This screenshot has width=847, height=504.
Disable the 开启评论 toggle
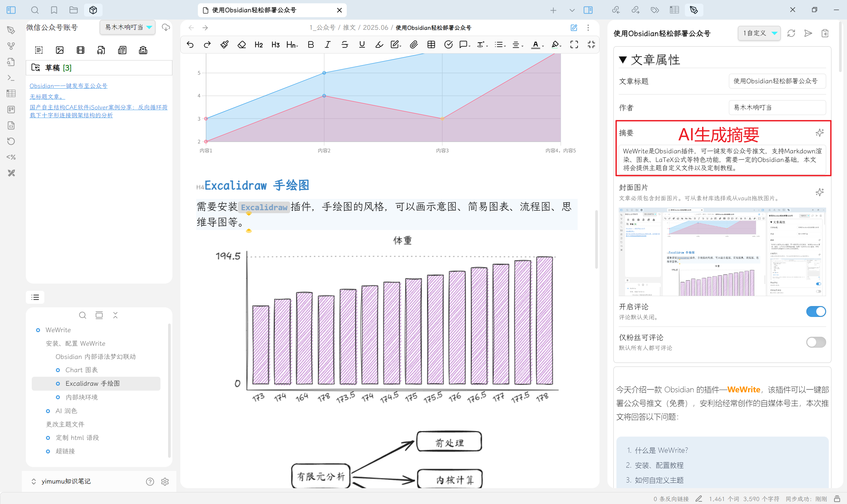pos(816,311)
